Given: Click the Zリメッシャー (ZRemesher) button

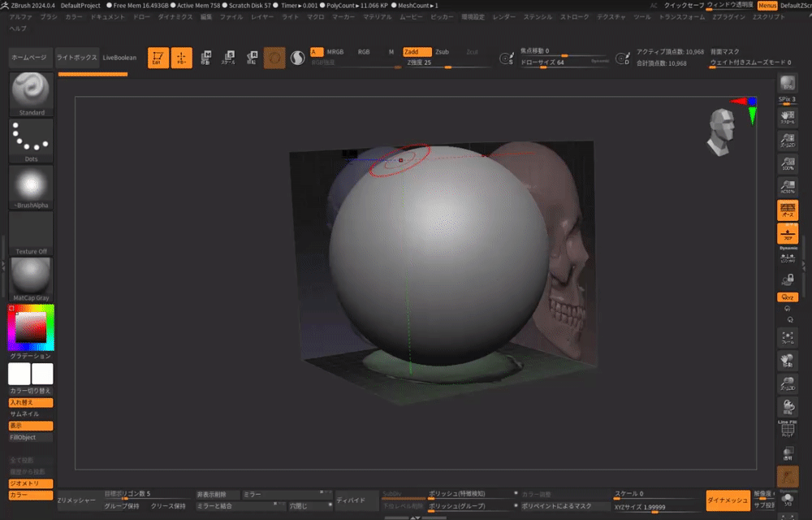Looking at the screenshot, I should pyautogui.click(x=76, y=500).
